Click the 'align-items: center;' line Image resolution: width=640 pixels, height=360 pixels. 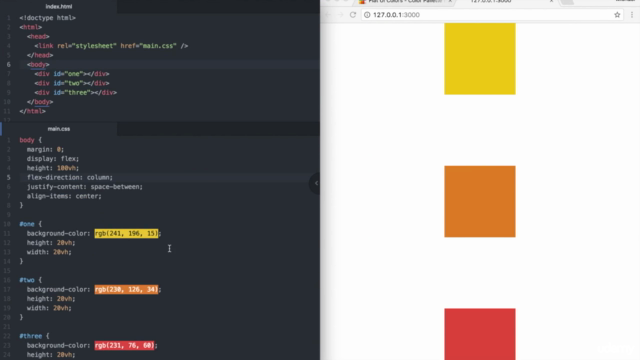tap(64, 196)
